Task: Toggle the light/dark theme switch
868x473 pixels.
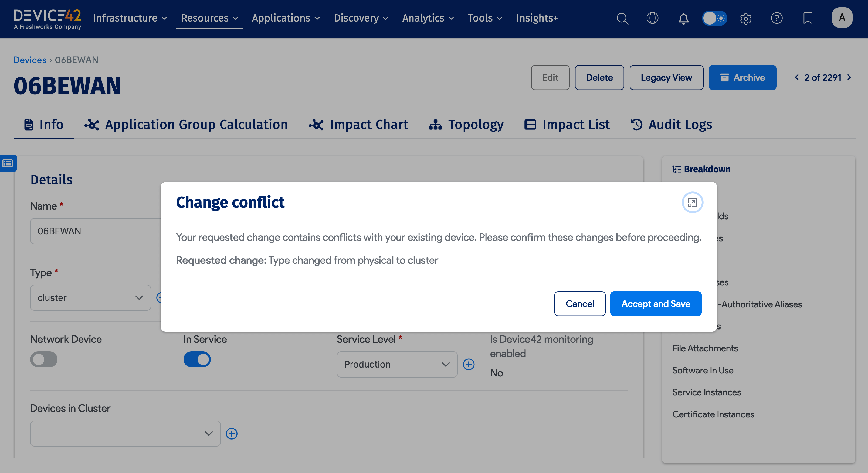Action: 714,18
